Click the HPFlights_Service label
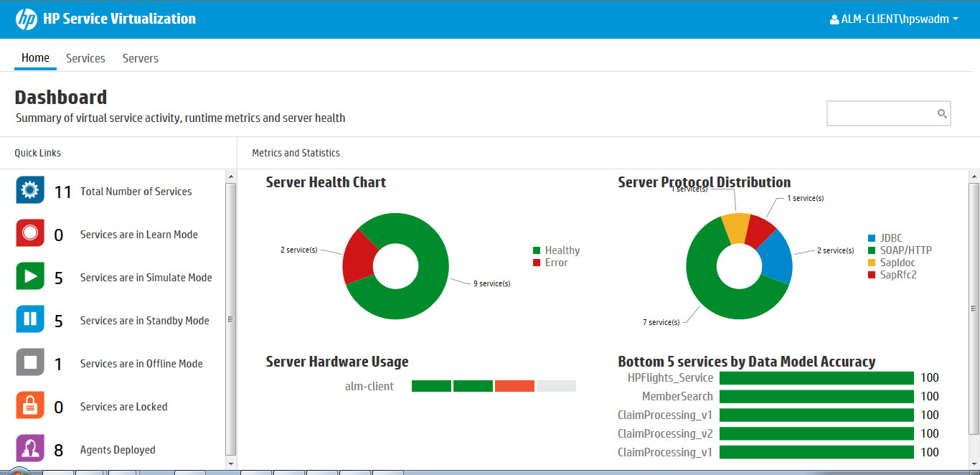This screenshot has width=980, height=475. [670, 378]
